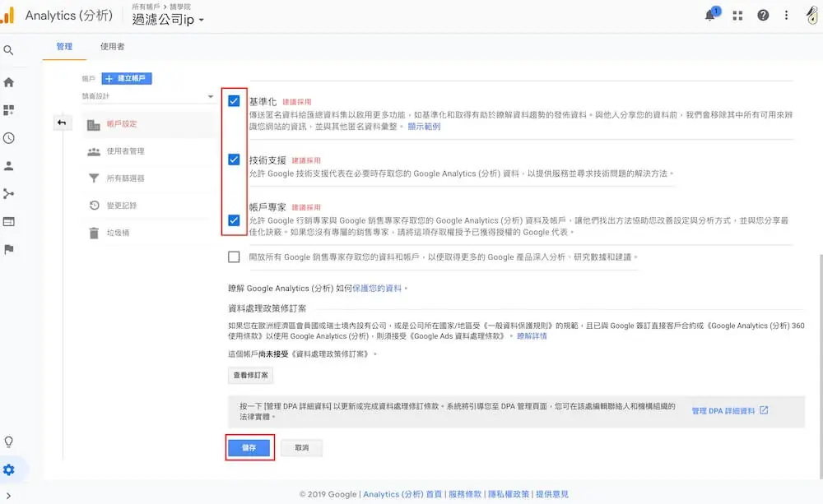This screenshot has width=823, height=504.
Task: Open Acquisition branching icon in sidebar
Action: pyautogui.click(x=8, y=194)
